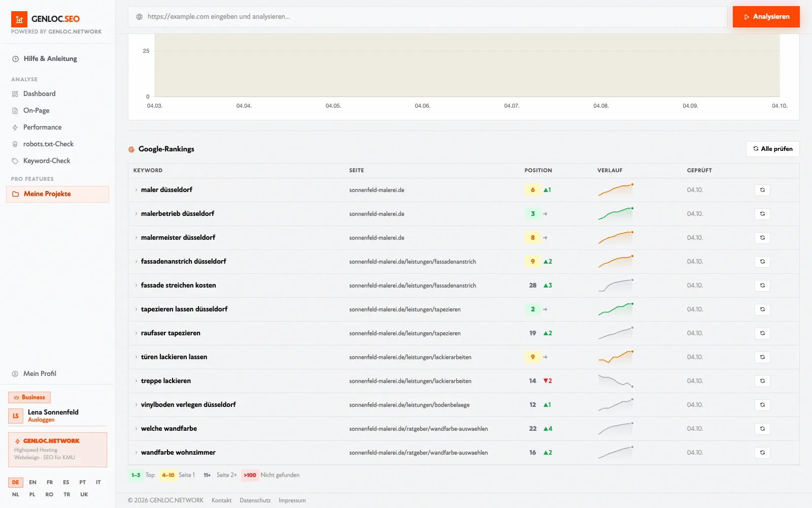Image resolution: width=812 pixels, height=508 pixels.
Task: Open Hilfe & Anleitung
Action: [x=57, y=59]
